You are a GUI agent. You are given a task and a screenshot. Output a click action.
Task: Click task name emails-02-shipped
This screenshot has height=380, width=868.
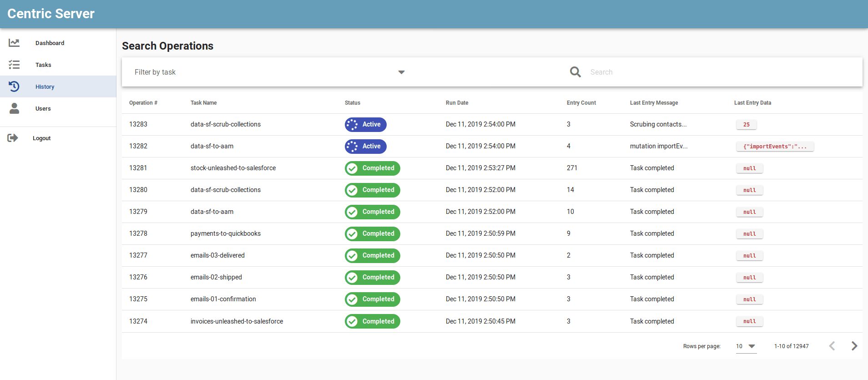216,277
